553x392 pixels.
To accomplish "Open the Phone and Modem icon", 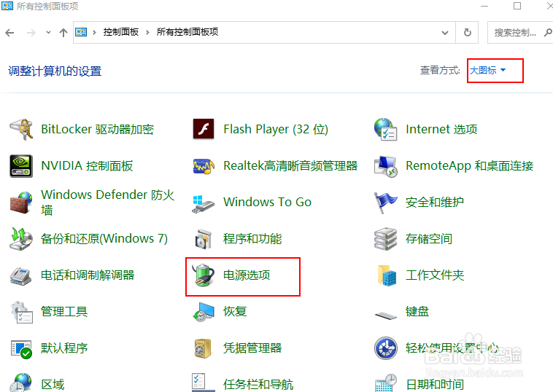I will pos(21,275).
